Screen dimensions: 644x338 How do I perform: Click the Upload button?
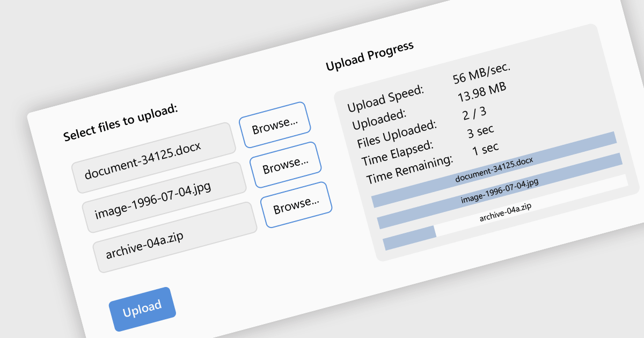point(142,309)
